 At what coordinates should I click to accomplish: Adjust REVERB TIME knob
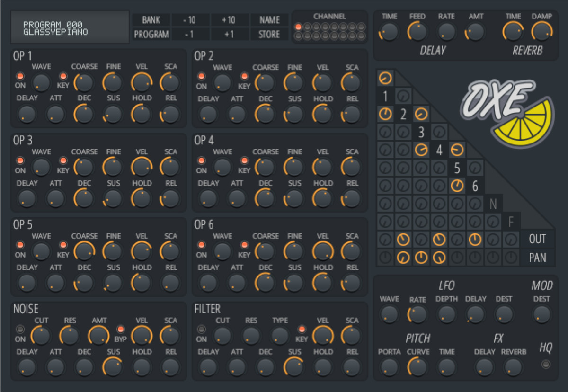point(513,32)
